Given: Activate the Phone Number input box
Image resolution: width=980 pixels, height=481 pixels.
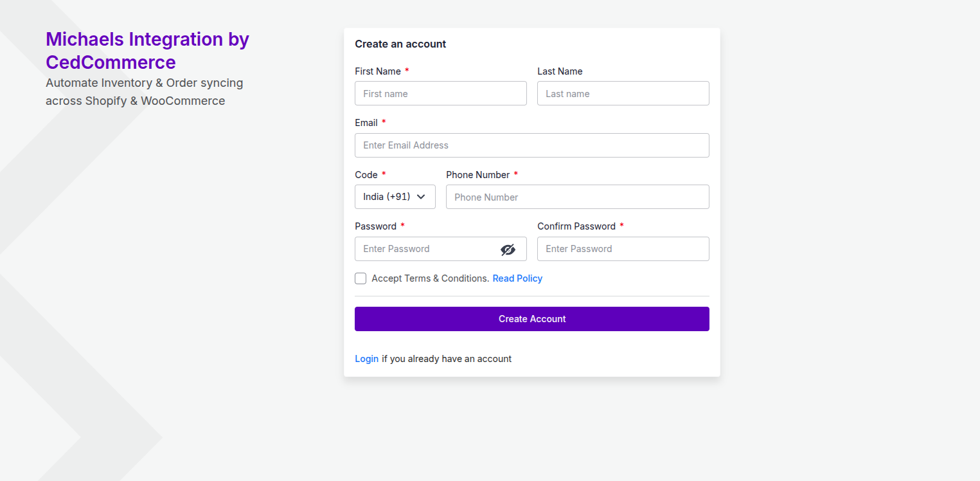Looking at the screenshot, I should (x=577, y=197).
